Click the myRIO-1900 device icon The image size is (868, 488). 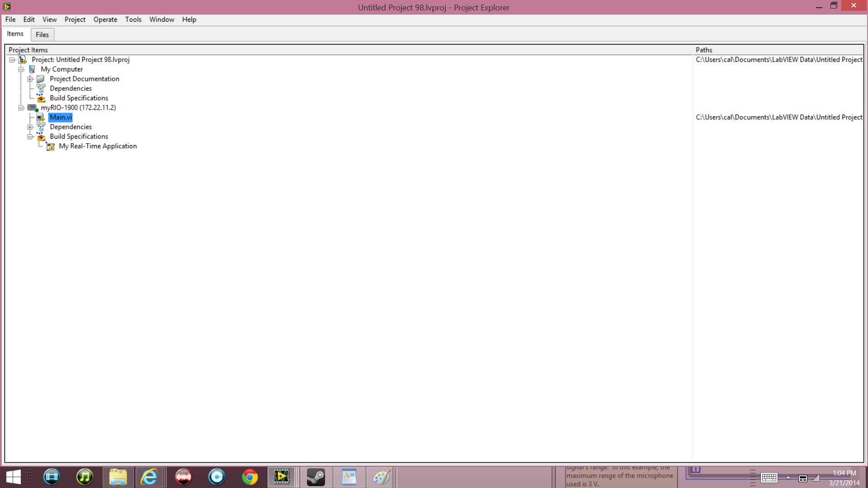coord(33,108)
